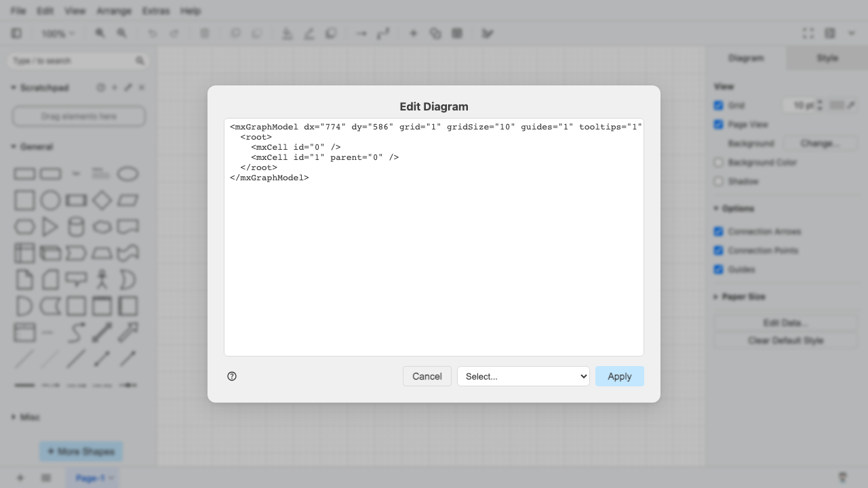Click the background Change... button
Image resolution: width=868 pixels, height=488 pixels.
(820, 144)
